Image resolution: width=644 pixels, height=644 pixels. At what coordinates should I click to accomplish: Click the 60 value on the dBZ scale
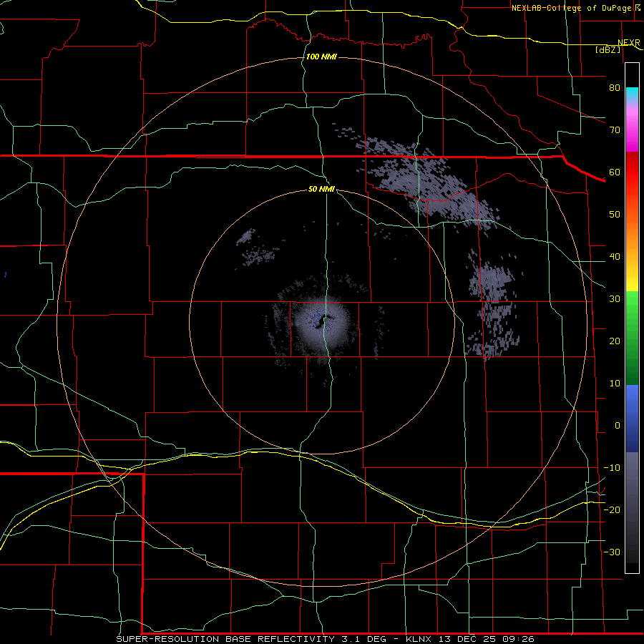(615, 172)
